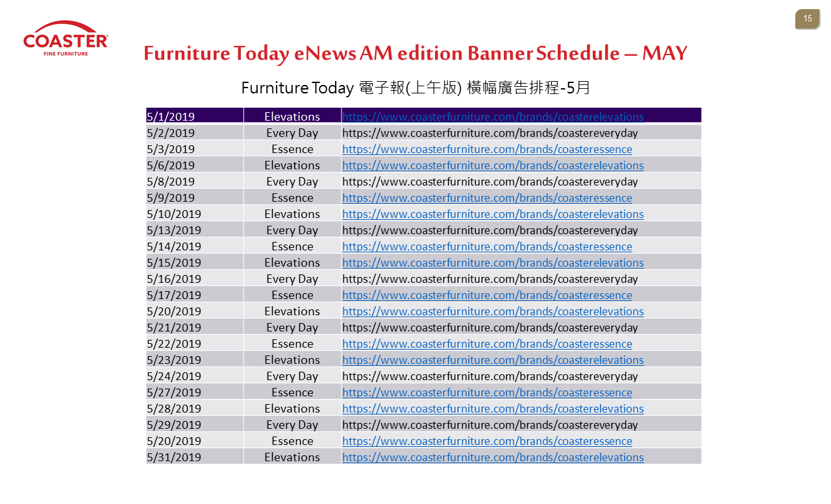Click the 5/15/2019 date cell
The width and height of the screenshot is (831, 504).
[x=195, y=262]
